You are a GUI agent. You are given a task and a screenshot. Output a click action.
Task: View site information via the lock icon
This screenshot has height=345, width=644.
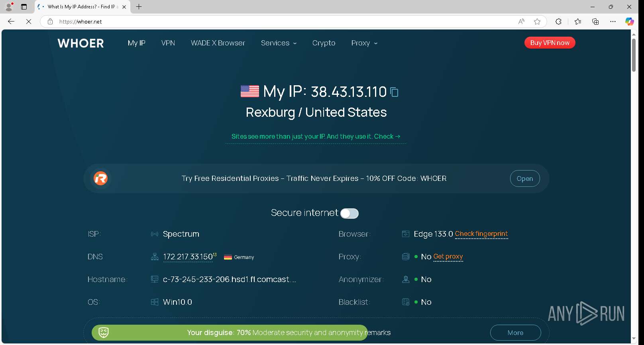coord(50,22)
